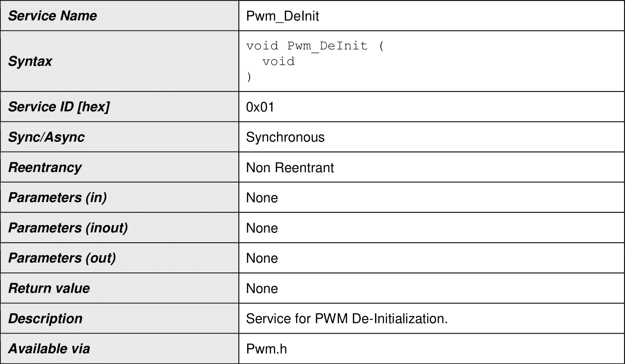Screen dimensions: 625x364
Task: Select the Service ID [hex] label
Action: coord(59,107)
